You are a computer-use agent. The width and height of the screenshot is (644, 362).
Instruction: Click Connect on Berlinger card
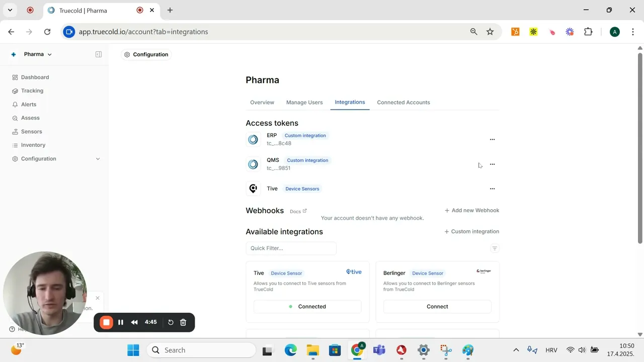437,307
